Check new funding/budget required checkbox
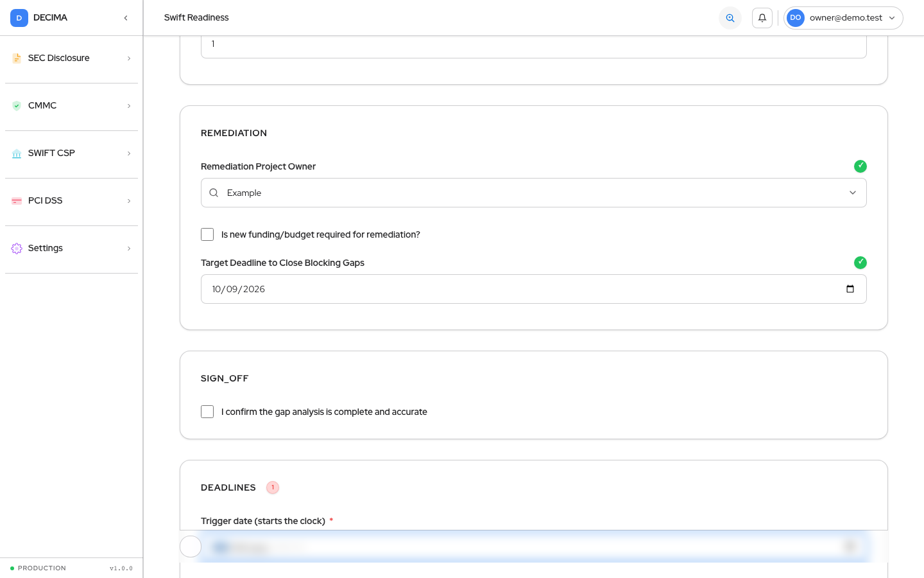Screen dimensions: 924x578 coord(207,234)
